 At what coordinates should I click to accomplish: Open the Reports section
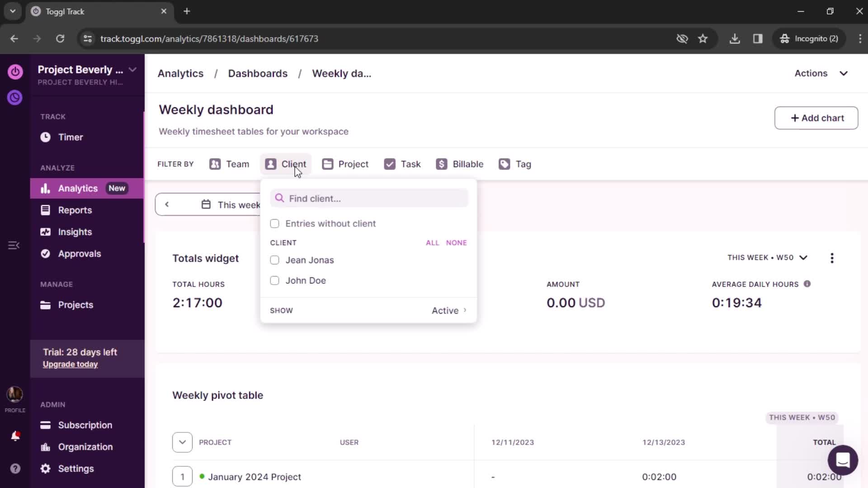75,210
